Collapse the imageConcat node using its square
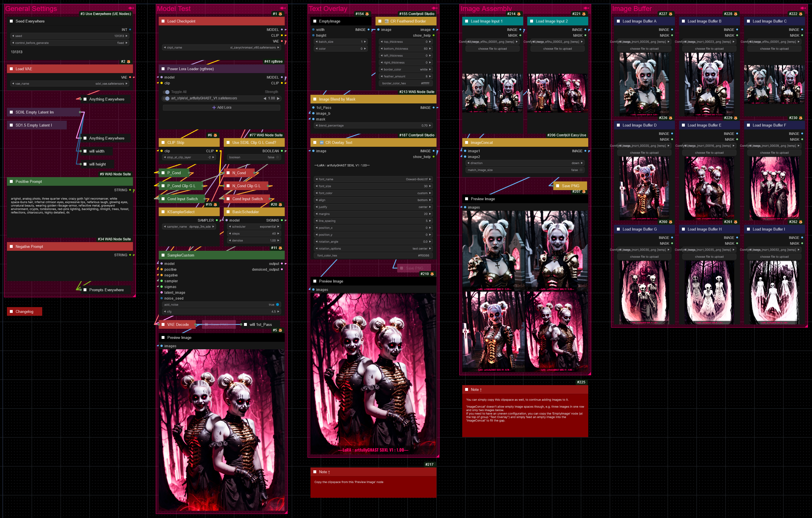Viewport: 812px width, 518px height. pyautogui.click(x=467, y=142)
